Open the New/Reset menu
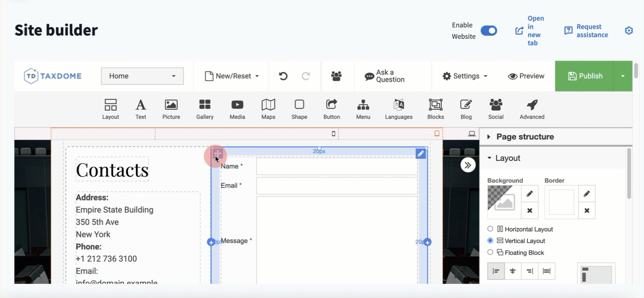Image resolution: width=644 pixels, height=298 pixels. point(232,76)
